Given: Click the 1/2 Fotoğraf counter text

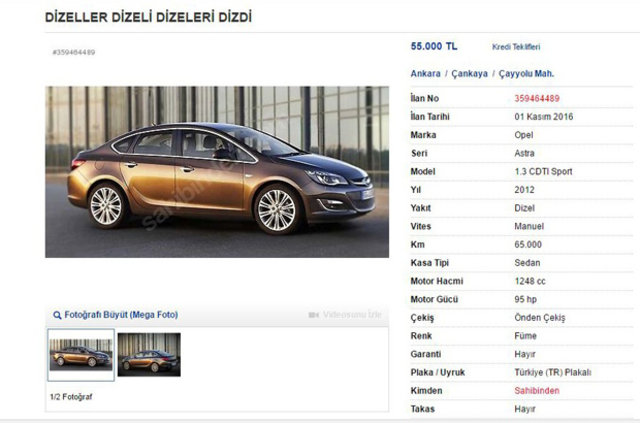Looking at the screenshot, I should pos(71,397).
